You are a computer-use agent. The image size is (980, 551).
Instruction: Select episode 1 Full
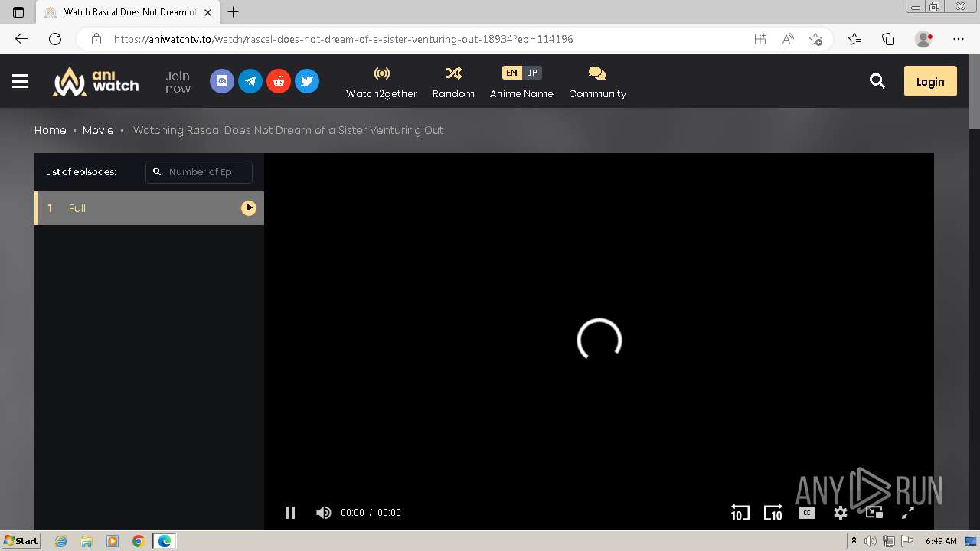click(149, 208)
